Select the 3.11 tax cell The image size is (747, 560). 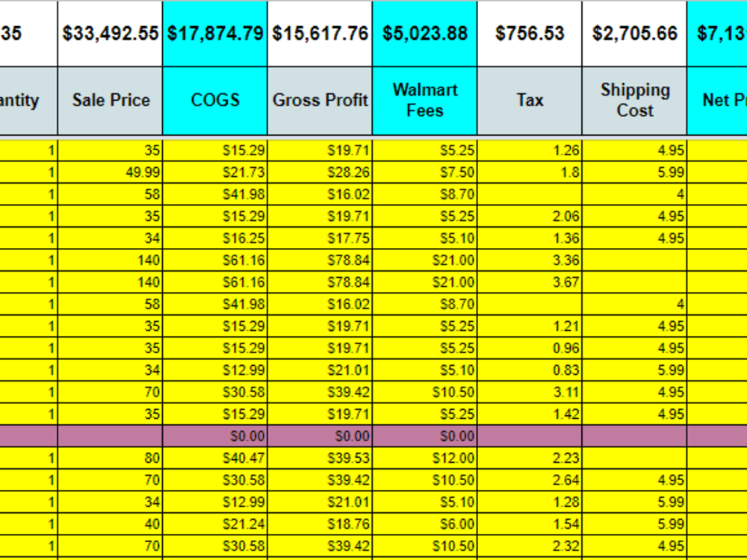pyautogui.click(x=530, y=392)
